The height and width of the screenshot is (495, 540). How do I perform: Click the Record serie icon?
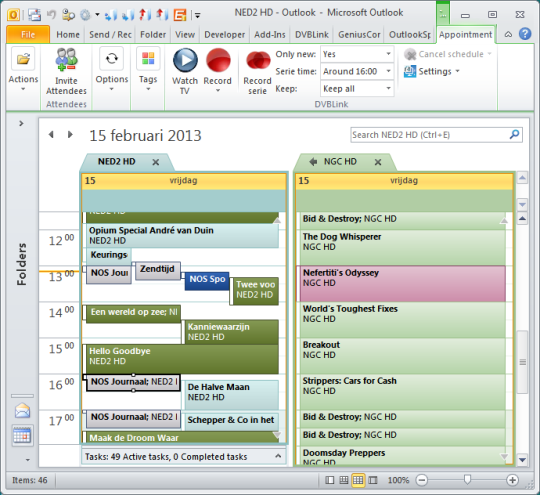(x=258, y=61)
